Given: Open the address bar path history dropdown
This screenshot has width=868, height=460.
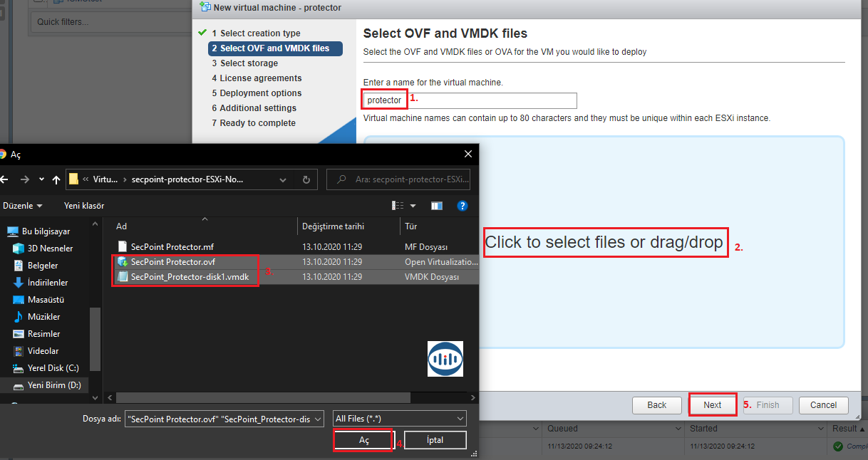Looking at the screenshot, I should [283, 179].
